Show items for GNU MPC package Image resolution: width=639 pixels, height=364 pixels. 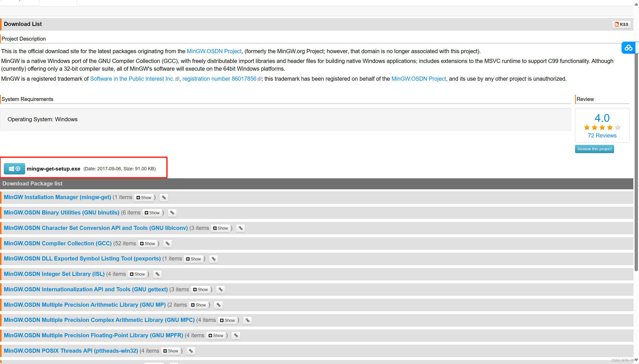coord(228,320)
